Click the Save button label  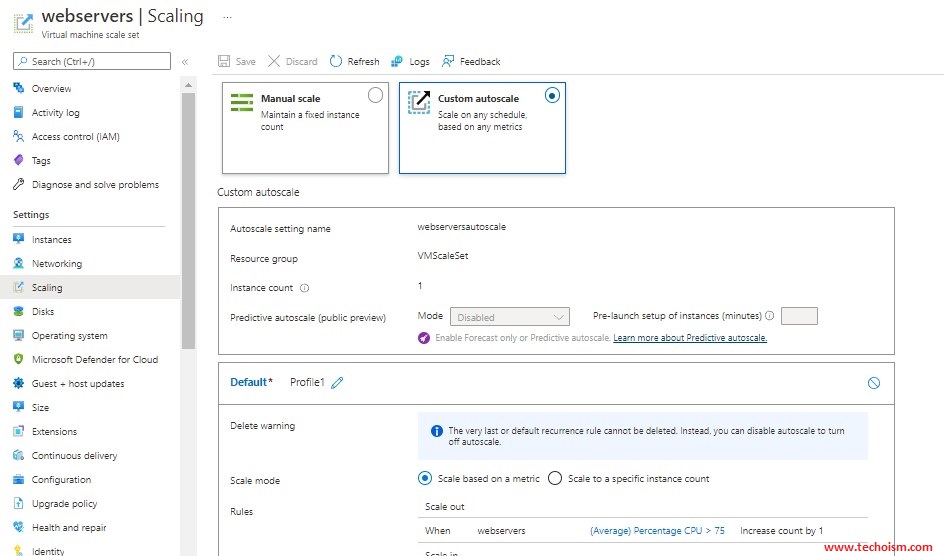[246, 61]
